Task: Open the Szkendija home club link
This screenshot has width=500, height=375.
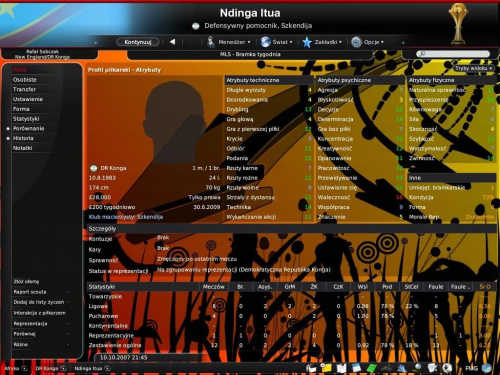Action: pos(150,217)
